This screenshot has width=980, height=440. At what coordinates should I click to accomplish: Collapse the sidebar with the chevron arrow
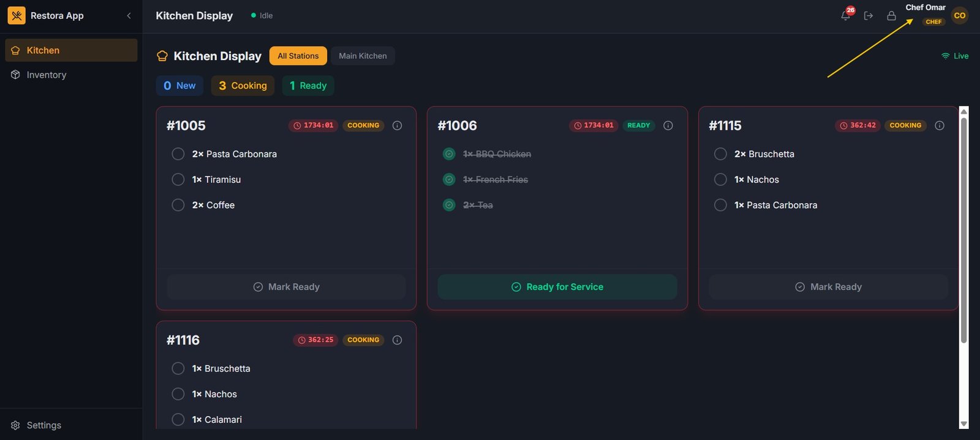coord(129,15)
